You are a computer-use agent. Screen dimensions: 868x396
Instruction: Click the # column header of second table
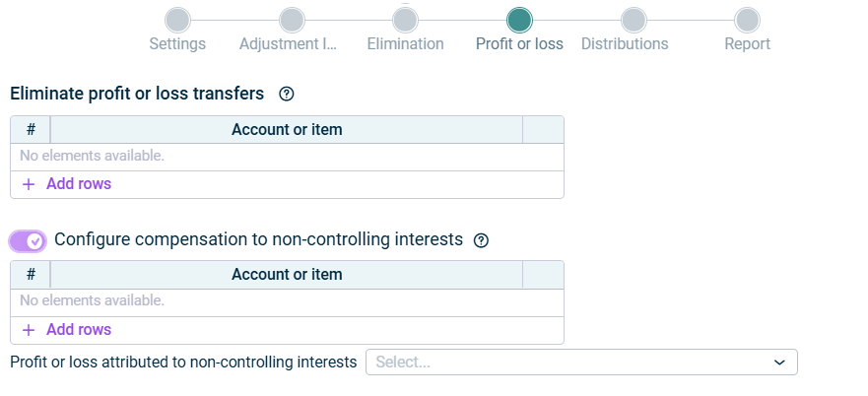(31, 275)
